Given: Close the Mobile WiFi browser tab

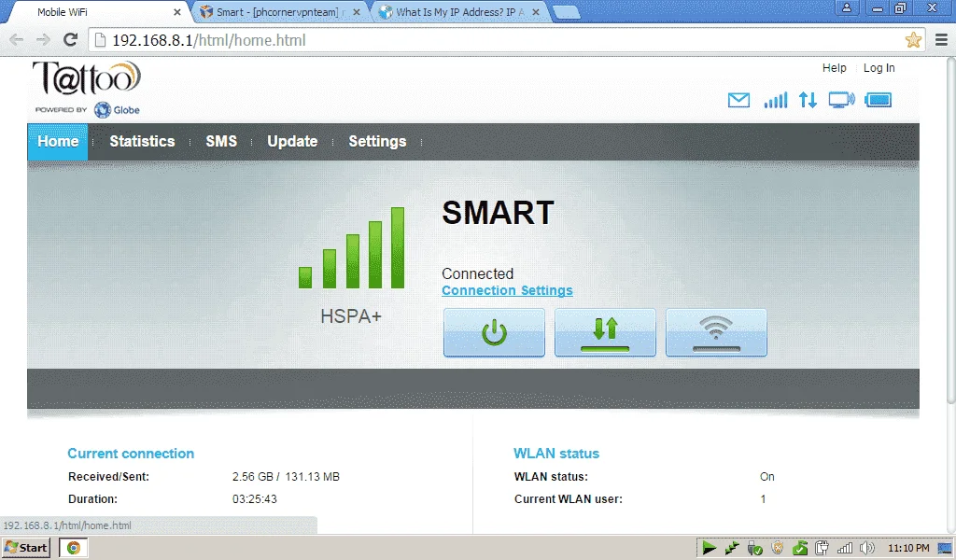Looking at the screenshot, I should 176,12.
